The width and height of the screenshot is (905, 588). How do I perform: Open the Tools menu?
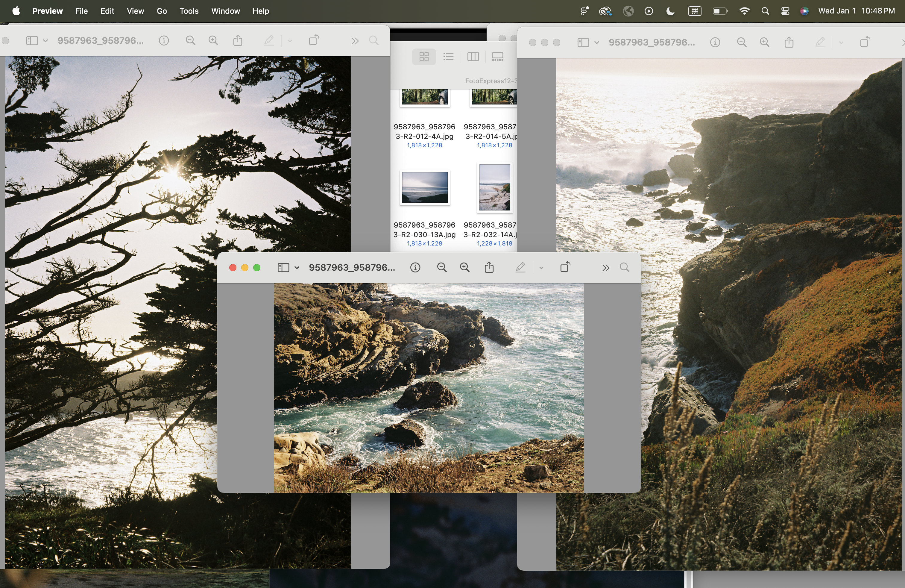click(189, 11)
